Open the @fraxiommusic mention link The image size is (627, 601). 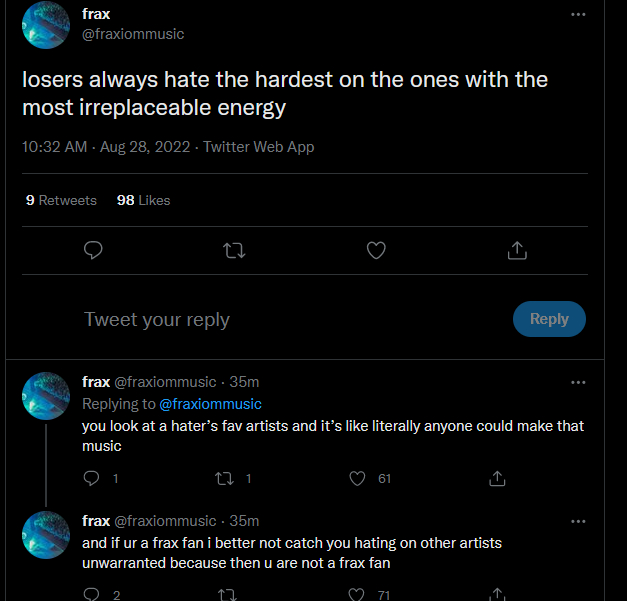pyautogui.click(x=210, y=404)
